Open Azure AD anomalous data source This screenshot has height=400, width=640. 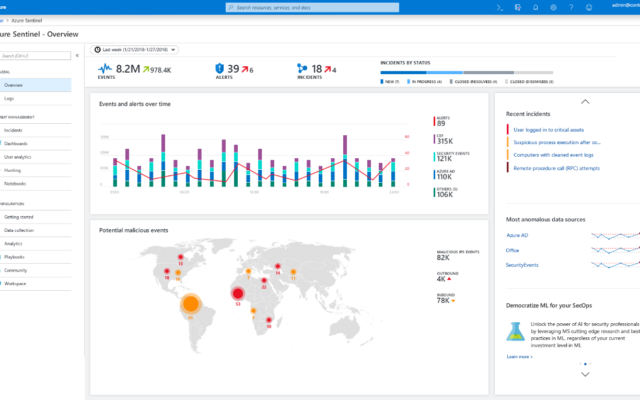pos(517,235)
